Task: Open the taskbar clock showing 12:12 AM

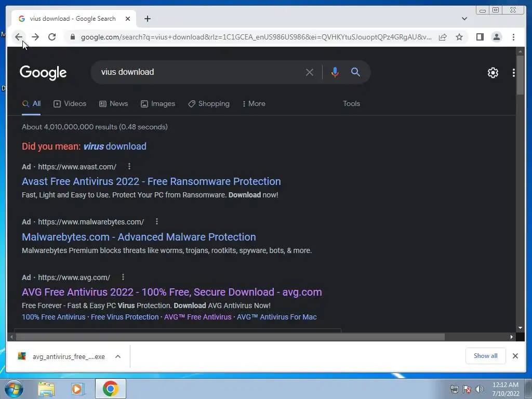Action: (x=506, y=389)
